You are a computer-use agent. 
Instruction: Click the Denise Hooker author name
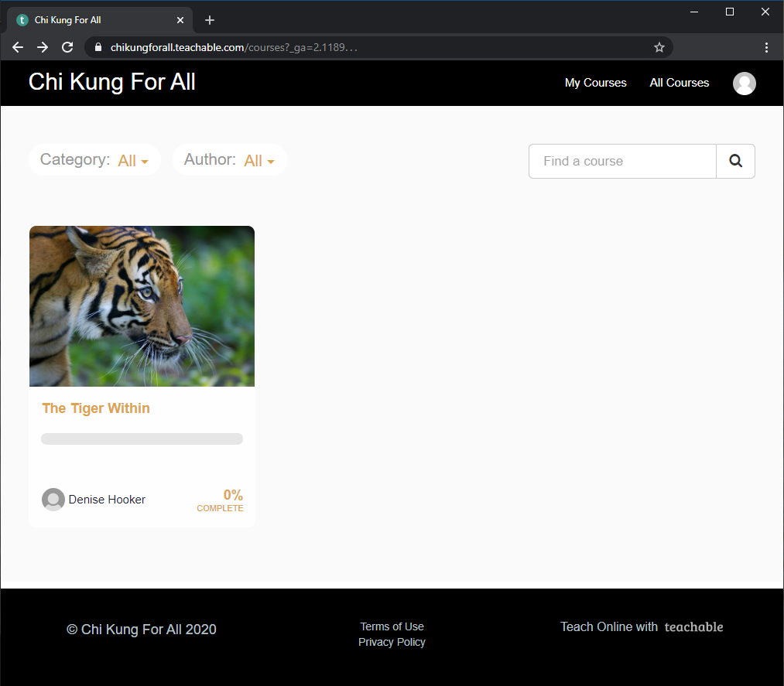pos(107,500)
